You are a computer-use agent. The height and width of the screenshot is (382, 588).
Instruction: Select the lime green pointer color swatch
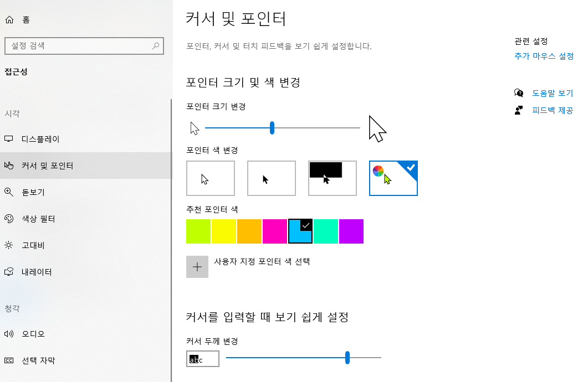[x=198, y=231]
